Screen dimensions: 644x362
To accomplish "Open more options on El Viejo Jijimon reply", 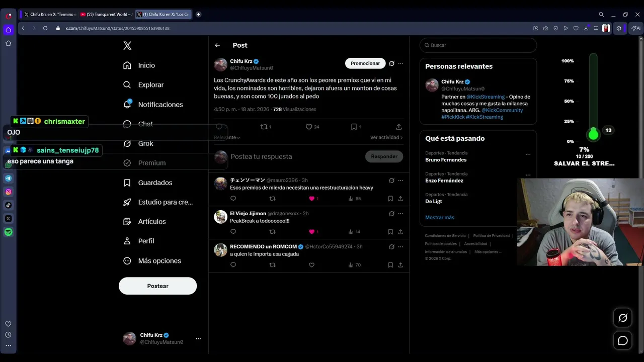I will [x=400, y=214].
